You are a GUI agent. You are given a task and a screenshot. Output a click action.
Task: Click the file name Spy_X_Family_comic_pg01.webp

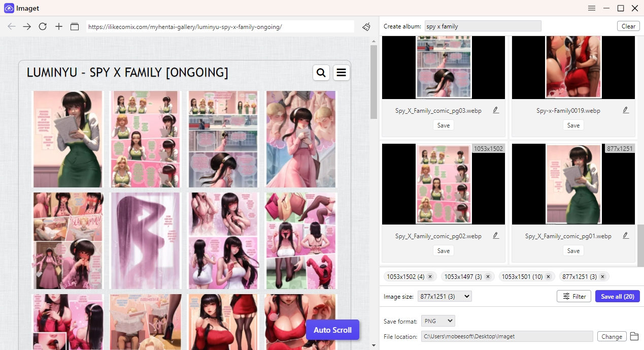point(568,236)
